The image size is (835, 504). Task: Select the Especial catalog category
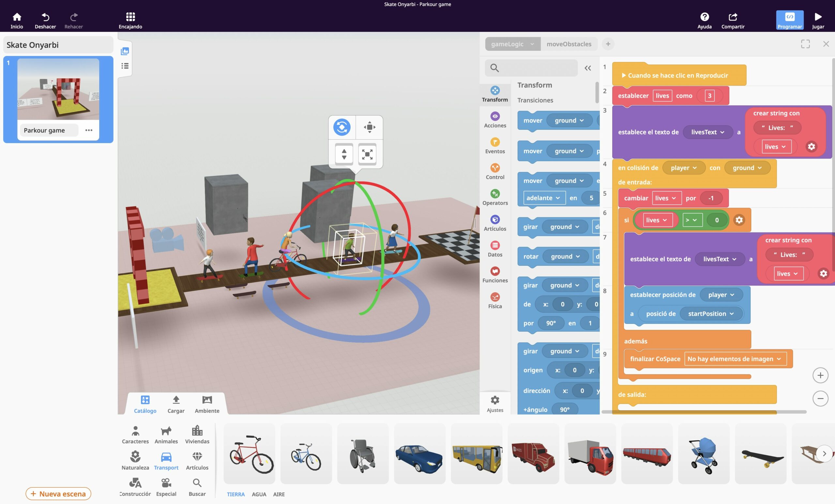tap(166, 487)
